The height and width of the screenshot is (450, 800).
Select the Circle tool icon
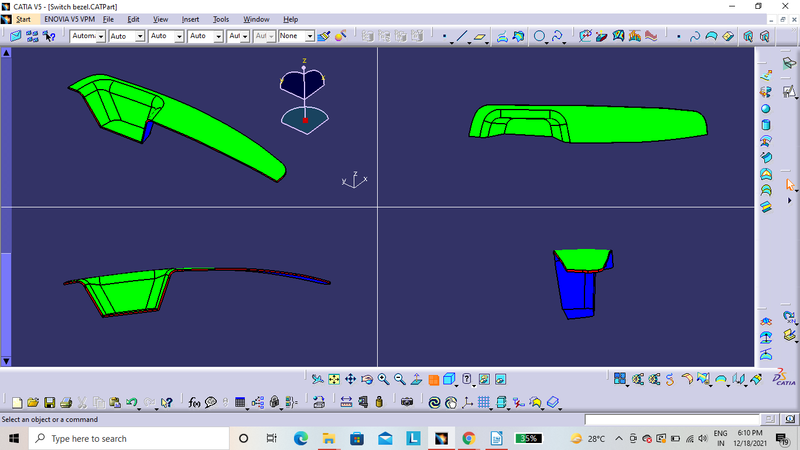(539, 36)
